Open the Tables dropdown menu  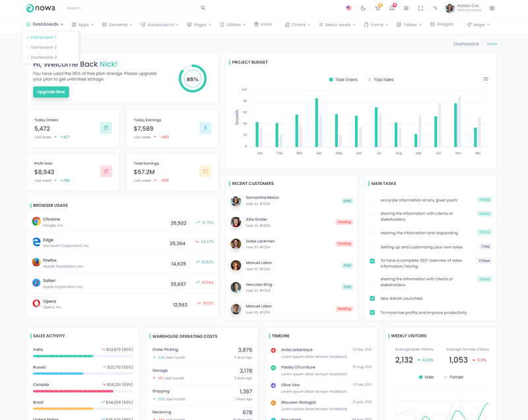[409, 24]
